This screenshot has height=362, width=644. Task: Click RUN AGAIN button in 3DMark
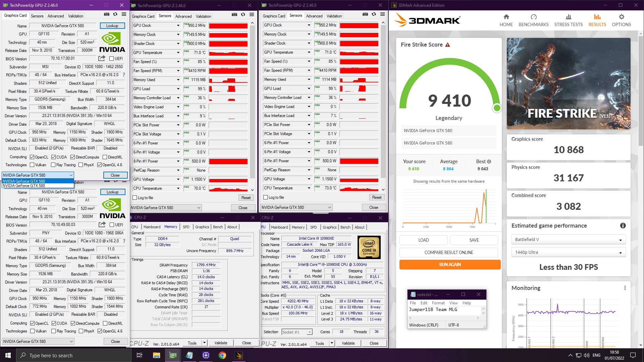coord(450,264)
